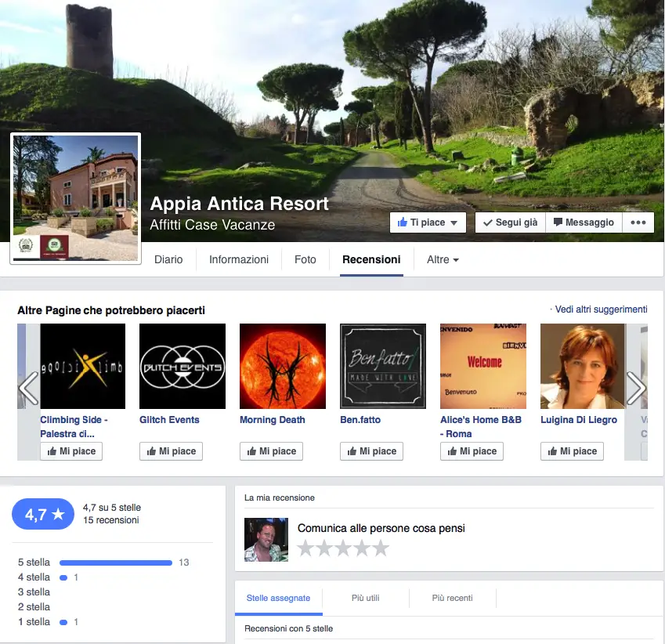Click my profile photo in review box
The height and width of the screenshot is (644, 665).
[266, 540]
